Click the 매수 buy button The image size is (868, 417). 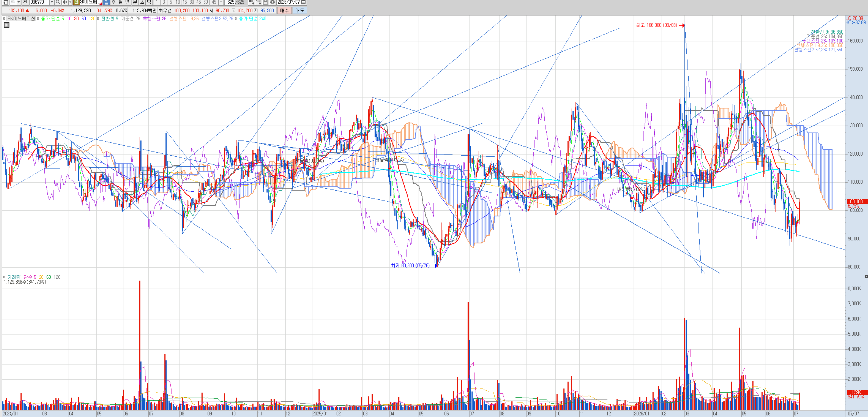coord(285,10)
